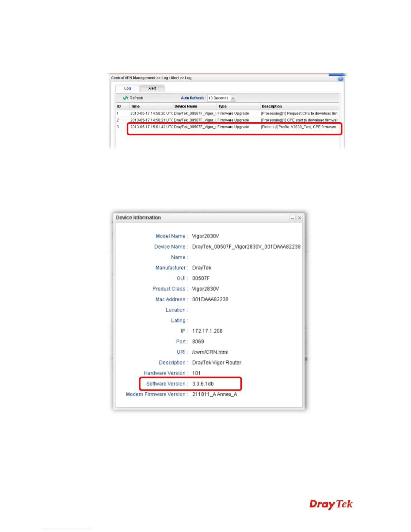Open the help icon in Log panel
The image size is (411, 532).
[x=340, y=79]
